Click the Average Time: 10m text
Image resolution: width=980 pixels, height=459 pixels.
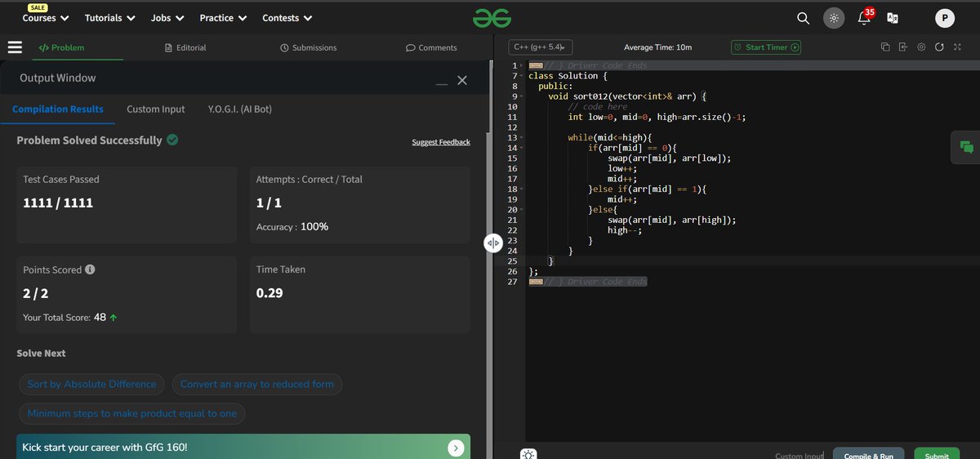658,47
